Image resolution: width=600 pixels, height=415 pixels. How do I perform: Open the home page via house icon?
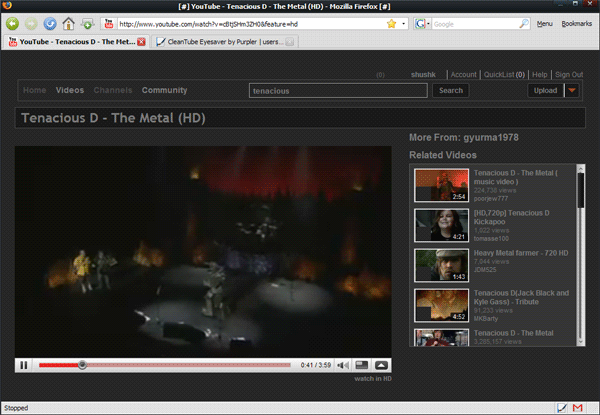tap(68, 24)
